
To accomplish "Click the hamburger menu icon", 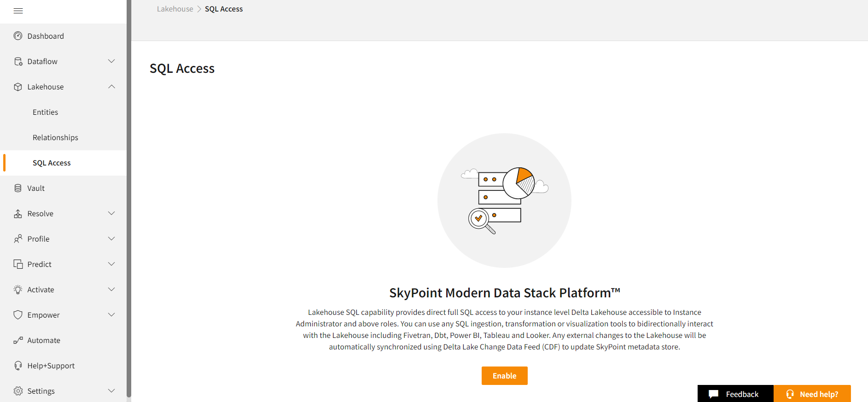I will [x=18, y=11].
